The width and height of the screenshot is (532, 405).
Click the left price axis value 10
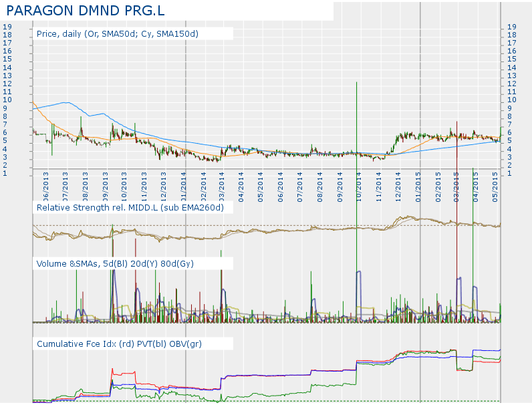click(x=7, y=100)
